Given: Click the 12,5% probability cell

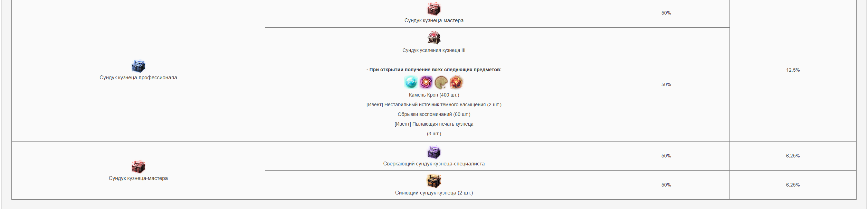Looking at the screenshot, I should 793,70.
